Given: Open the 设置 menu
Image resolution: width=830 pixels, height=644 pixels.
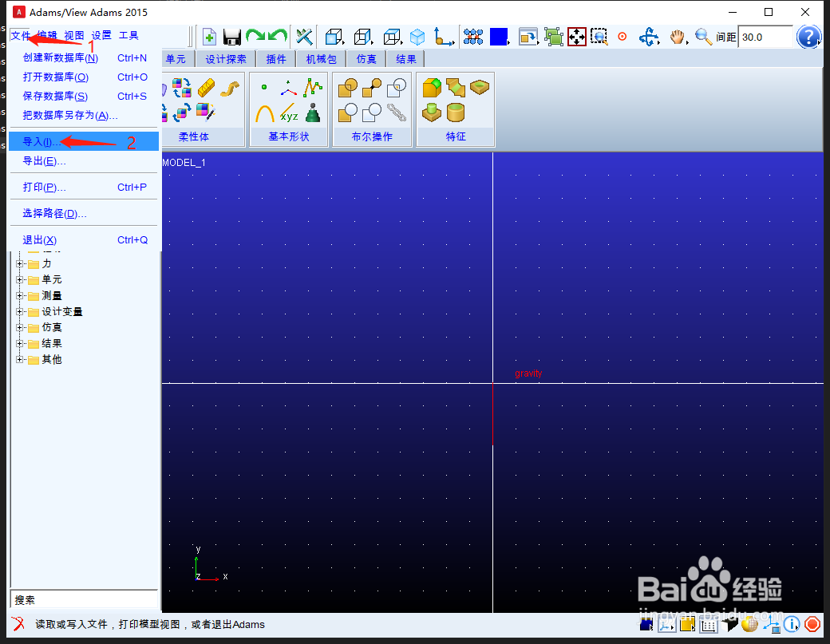Looking at the screenshot, I should [x=101, y=35].
